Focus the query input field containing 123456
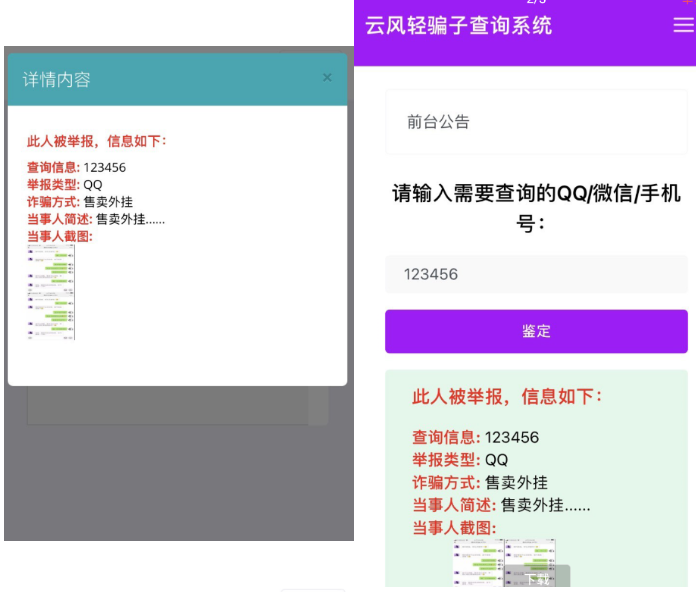The image size is (696, 592). point(536,274)
